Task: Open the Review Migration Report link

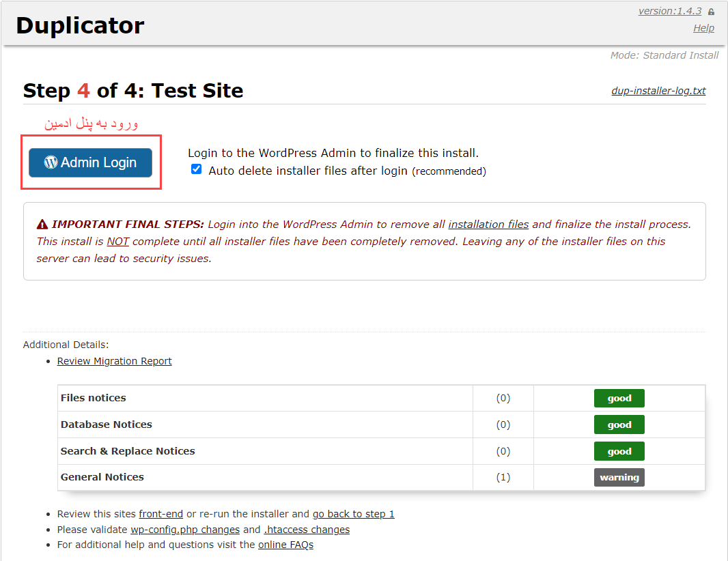Action: (114, 361)
